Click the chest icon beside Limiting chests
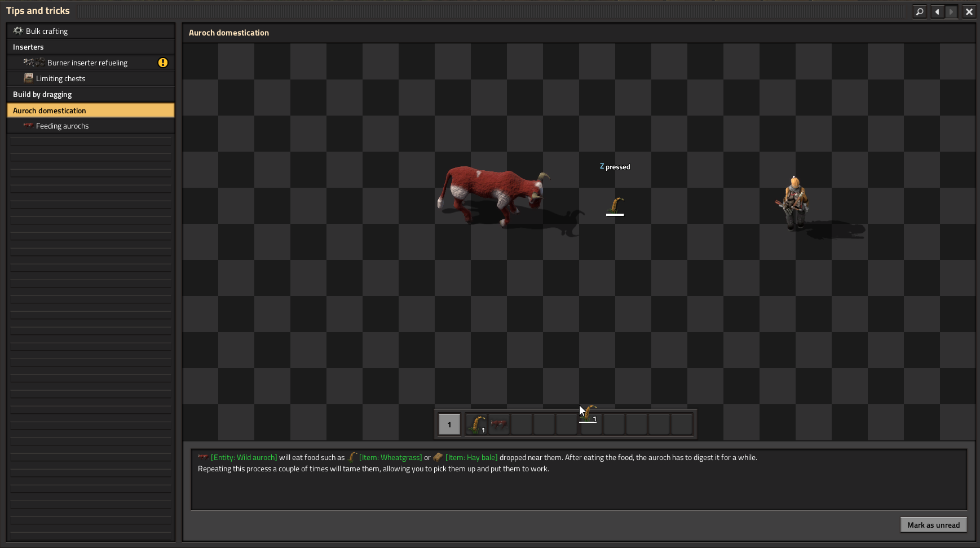The height and width of the screenshot is (548, 980). (x=28, y=78)
